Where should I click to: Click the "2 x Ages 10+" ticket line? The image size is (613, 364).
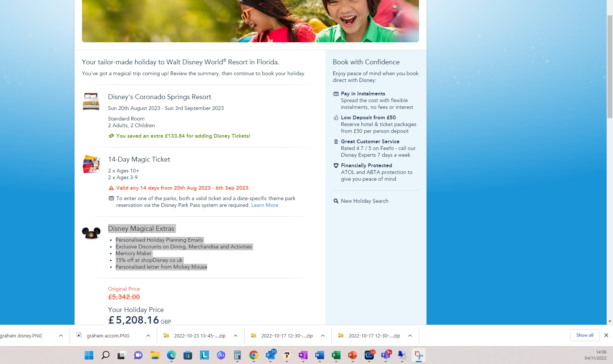[x=124, y=171]
